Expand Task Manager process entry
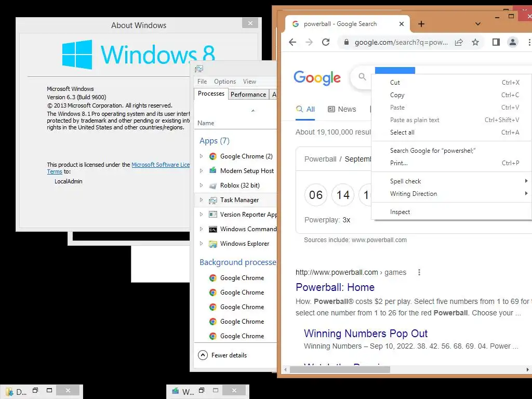This screenshot has height=399, width=532. [201, 200]
